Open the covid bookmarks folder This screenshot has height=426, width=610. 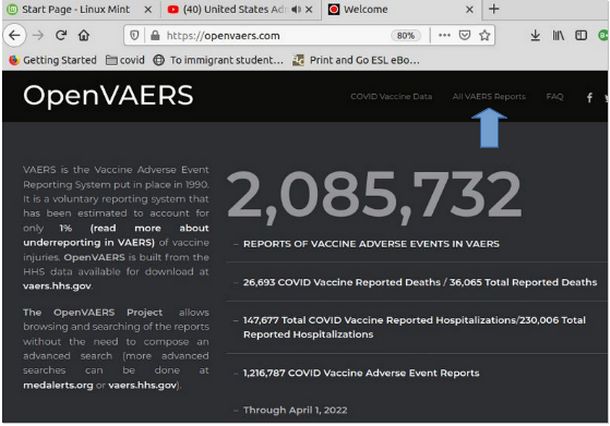[x=125, y=60]
